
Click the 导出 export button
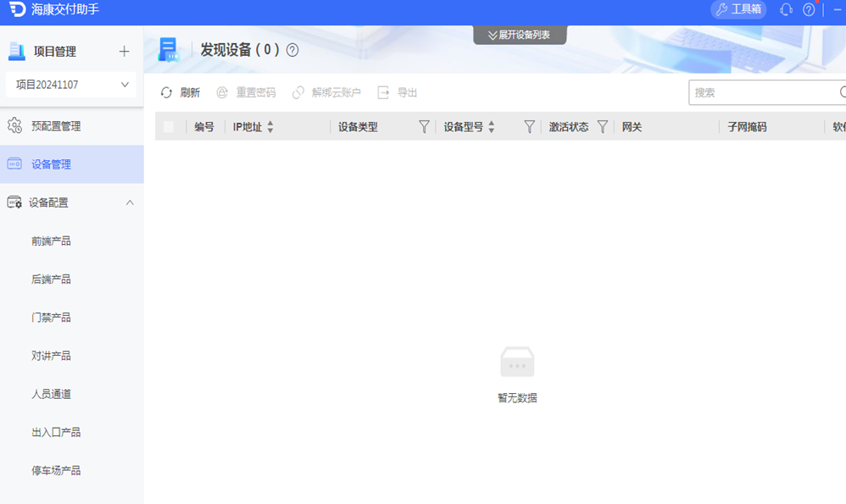(398, 92)
